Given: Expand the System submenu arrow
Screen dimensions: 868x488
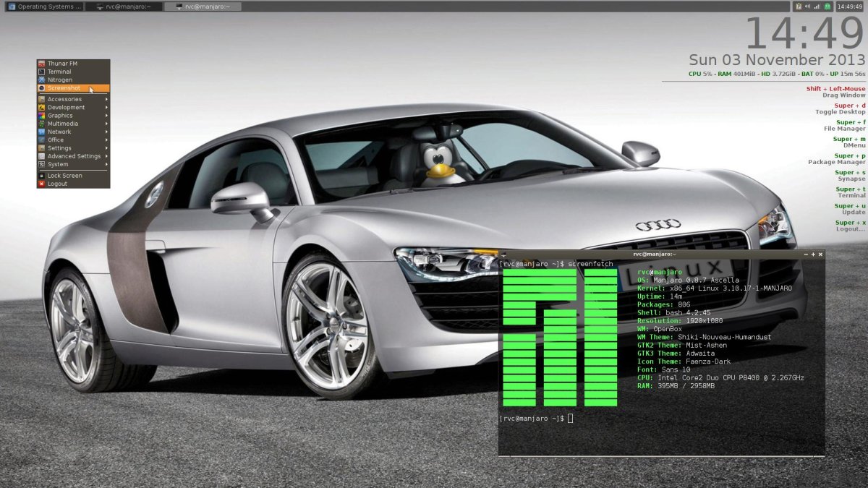Looking at the screenshot, I should pyautogui.click(x=106, y=164).
